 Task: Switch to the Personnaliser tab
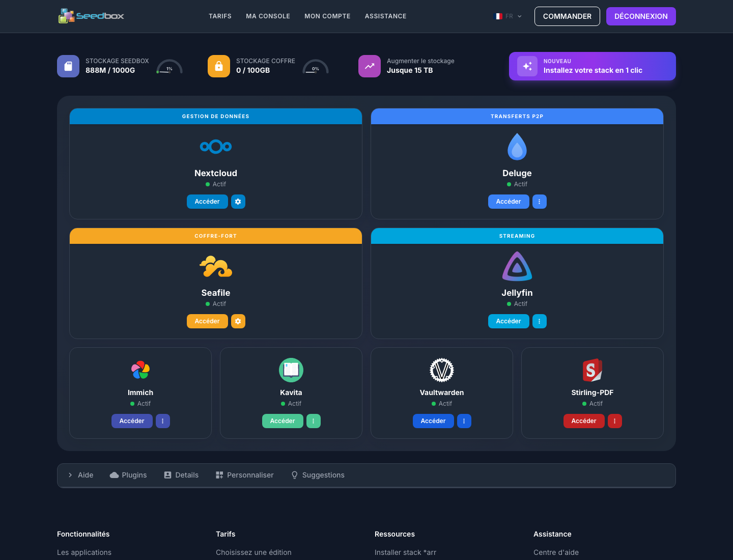click(x=244, y=475)
